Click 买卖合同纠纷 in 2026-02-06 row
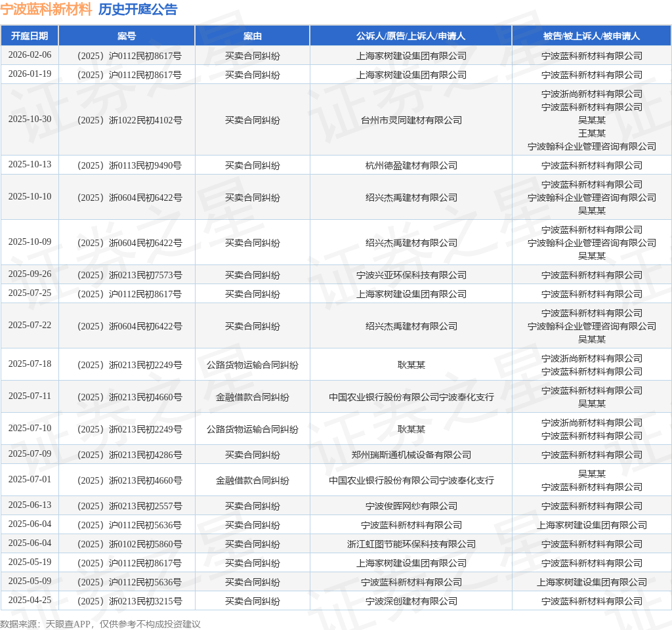672x630 pixels. pyautogui.click(x=253, y=56)
